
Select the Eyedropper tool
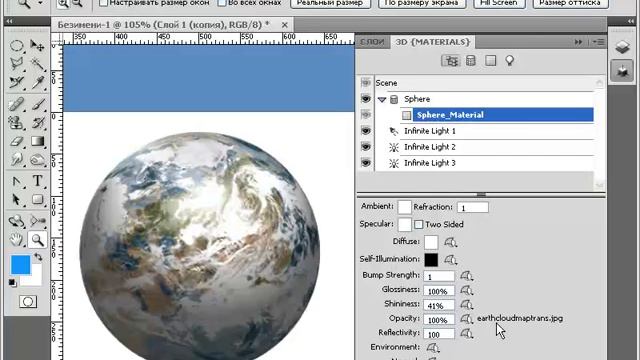pyautogui.click(x=38, y=82)
